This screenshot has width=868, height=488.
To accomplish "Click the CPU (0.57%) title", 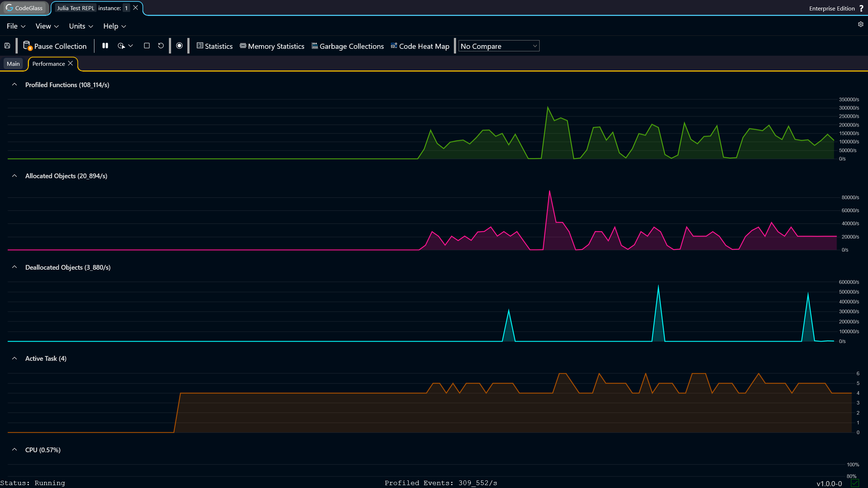I will pos(43,450).
